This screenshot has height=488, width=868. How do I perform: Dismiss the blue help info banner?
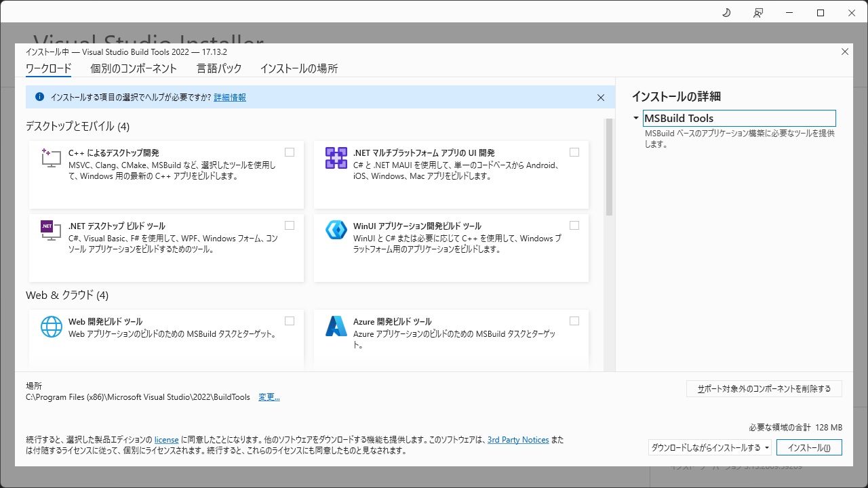coord(600,98)
